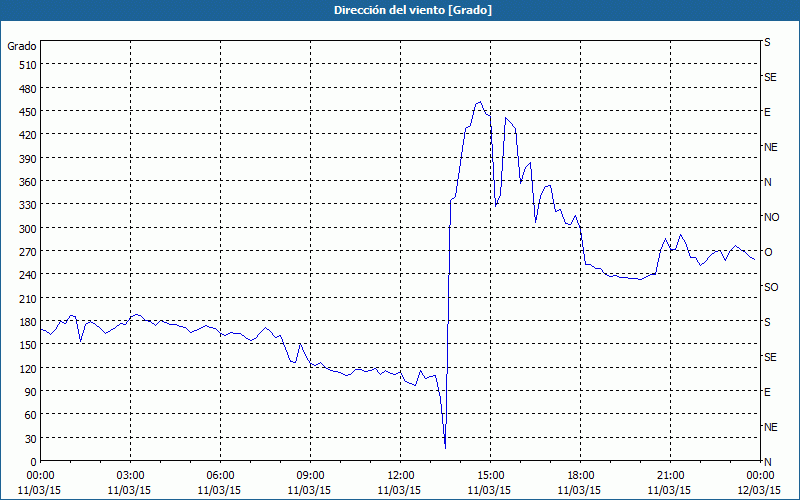Click the '270' y-axis value

pyautogui.click(x=28, y=252)
